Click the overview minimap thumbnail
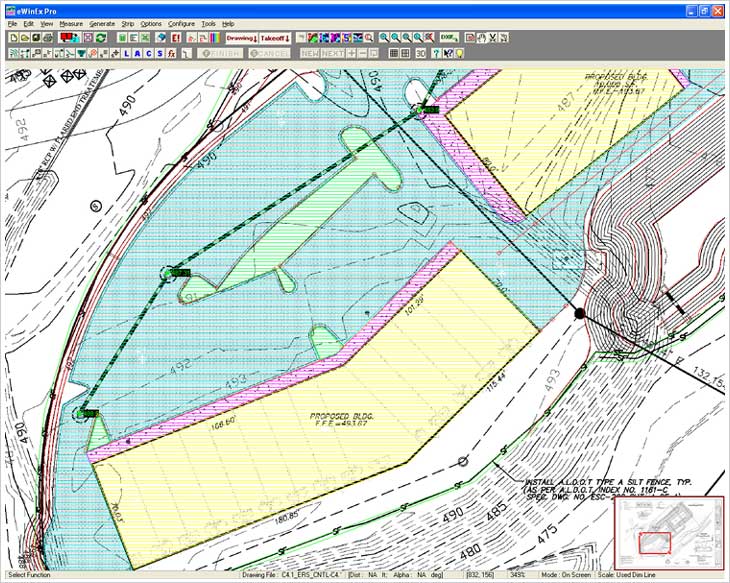This screenshot has width=730, height=583. 669,532
